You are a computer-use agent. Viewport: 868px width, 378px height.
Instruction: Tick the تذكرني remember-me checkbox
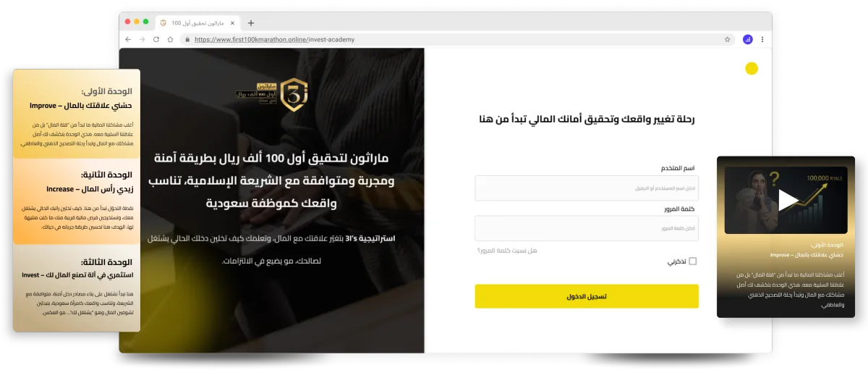693,261
